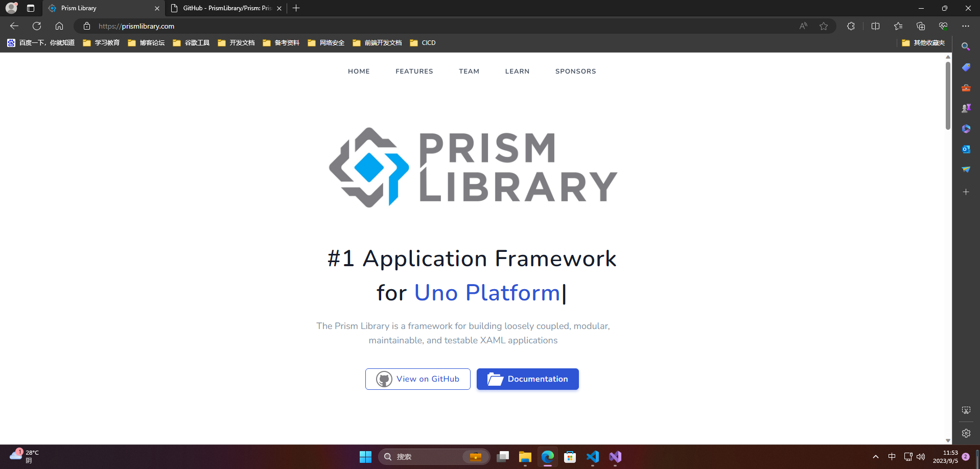
Task: Click the Prism Library logo image
Action: point(473,168)
